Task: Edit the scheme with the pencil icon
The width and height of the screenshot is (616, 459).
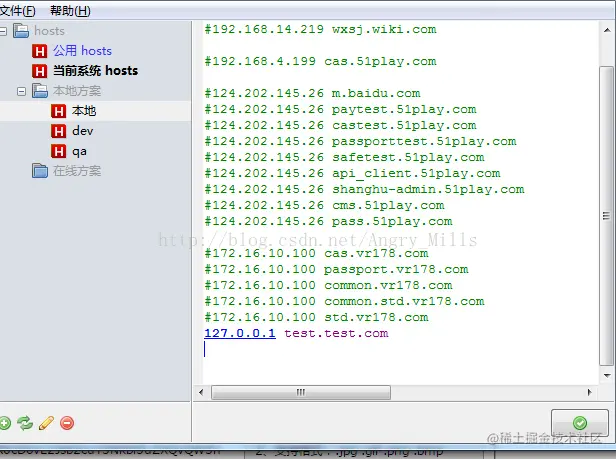Action: tap(46, 423)
